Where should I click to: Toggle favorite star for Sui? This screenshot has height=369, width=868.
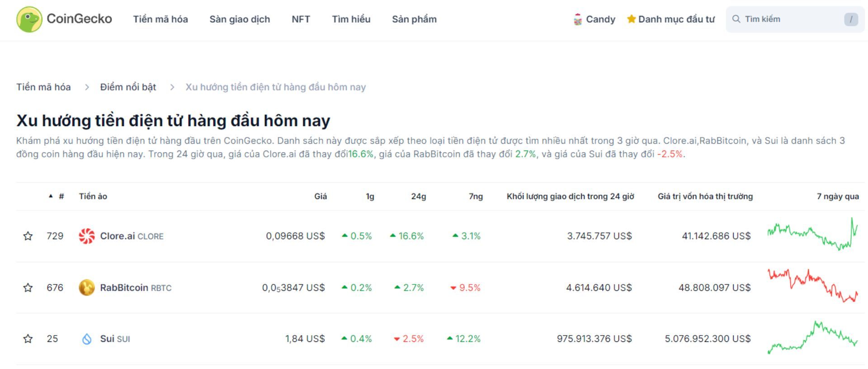pos(28,339)
